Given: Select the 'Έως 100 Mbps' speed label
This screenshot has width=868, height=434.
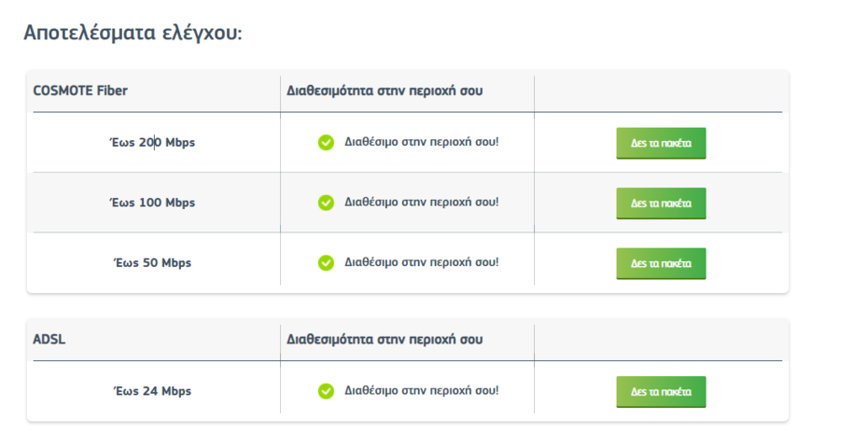Looking at the screenshot, I should coord(151,203).
